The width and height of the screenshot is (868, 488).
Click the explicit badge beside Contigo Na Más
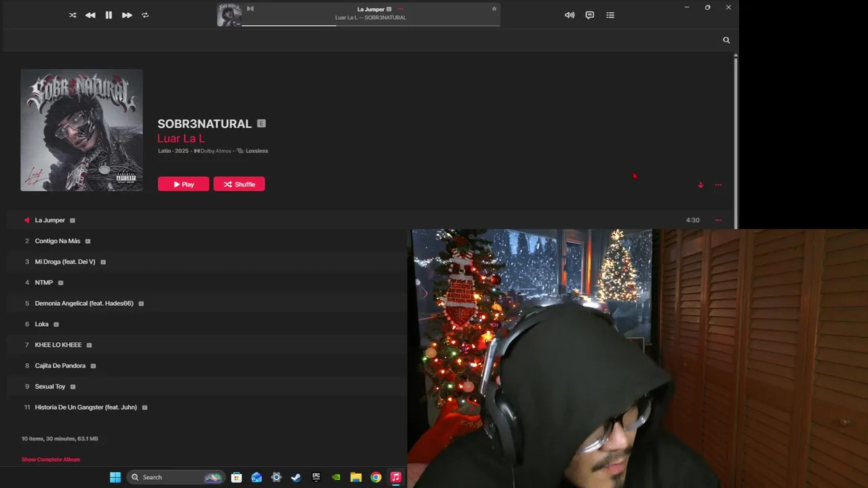click(x=87, y=241)
